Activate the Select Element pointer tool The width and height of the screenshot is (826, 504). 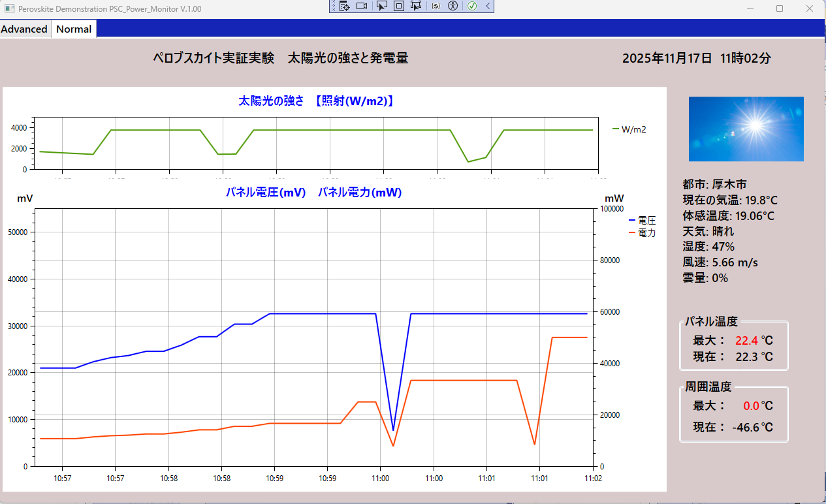click(x=382, y=6)
